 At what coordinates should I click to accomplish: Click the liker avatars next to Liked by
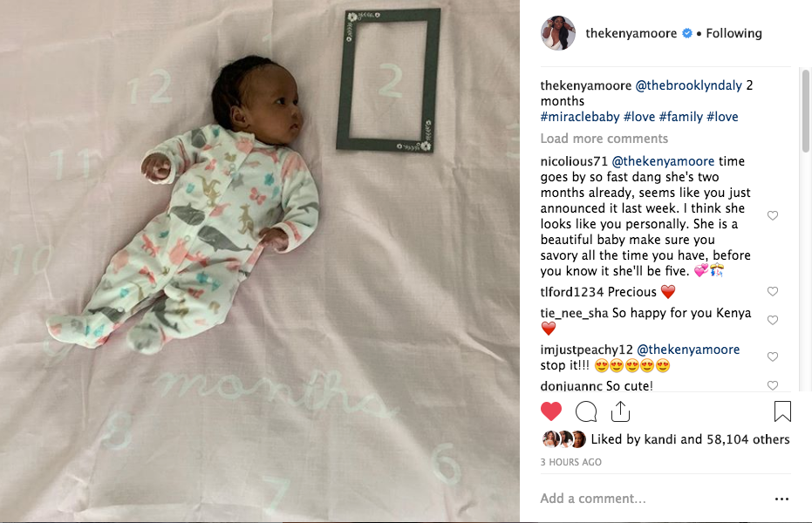(564, 439)
